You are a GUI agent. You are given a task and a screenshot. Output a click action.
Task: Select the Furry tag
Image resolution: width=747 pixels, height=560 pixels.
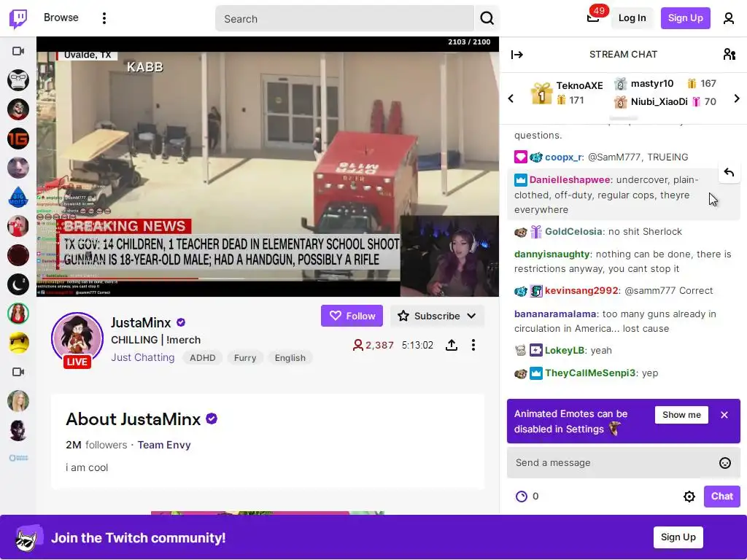point(245,358)
